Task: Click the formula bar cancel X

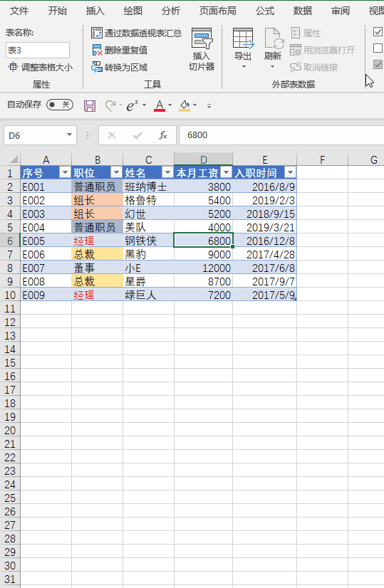Action: click(x=112, y=135)
